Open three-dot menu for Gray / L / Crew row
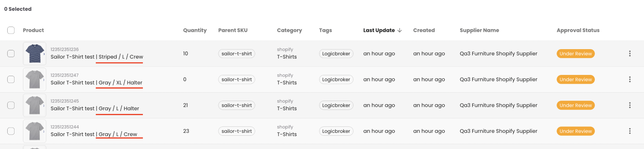 click(630, 131)
